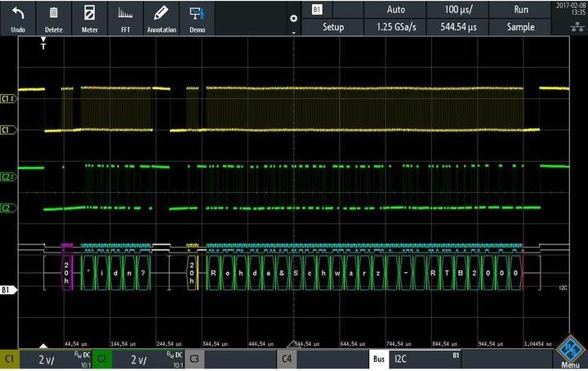
Task: Click the decoded '&' byte
Action: click(282, 273)
